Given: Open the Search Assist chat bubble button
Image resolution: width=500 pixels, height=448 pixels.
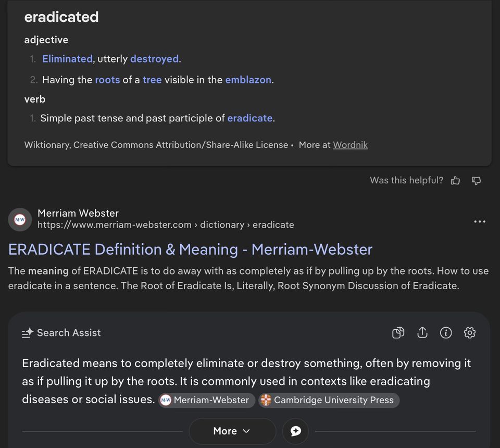Looking at the screenshot, I should 296,431.
